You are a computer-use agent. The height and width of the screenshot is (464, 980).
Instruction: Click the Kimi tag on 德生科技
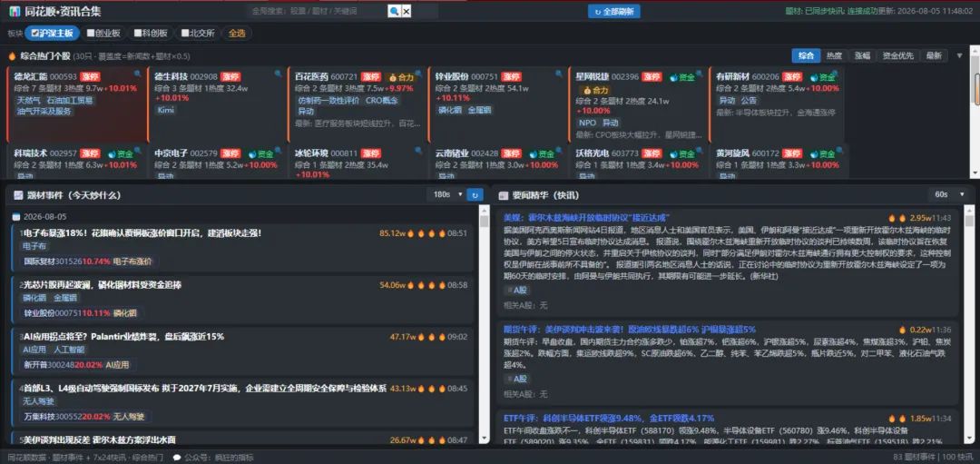(166, 110)
